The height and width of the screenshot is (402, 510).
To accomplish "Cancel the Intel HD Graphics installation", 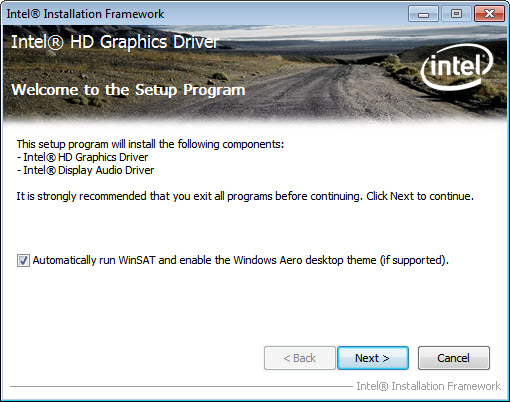I will [454, 358].
